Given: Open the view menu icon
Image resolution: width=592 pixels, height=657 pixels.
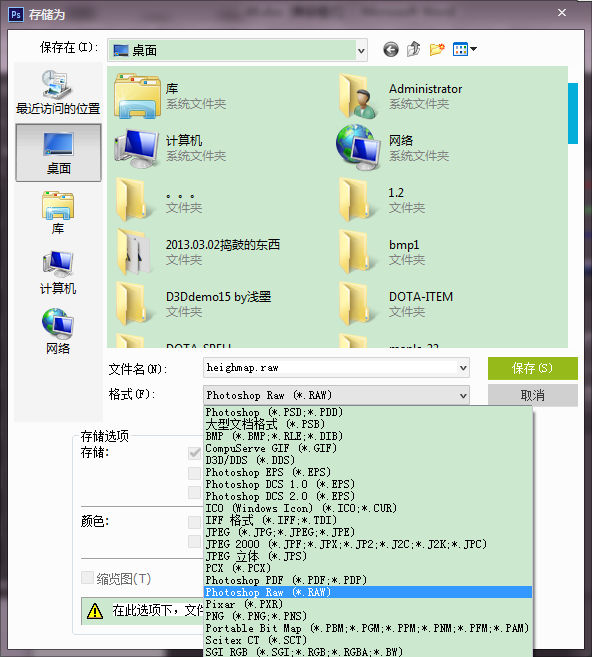Looking at the screenshot, I should [464, 49].
